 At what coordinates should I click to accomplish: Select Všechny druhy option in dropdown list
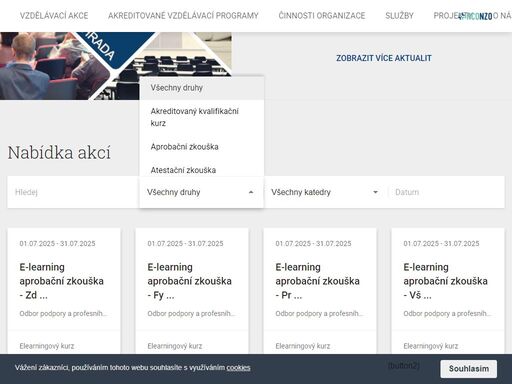click(x=202, y=88)
